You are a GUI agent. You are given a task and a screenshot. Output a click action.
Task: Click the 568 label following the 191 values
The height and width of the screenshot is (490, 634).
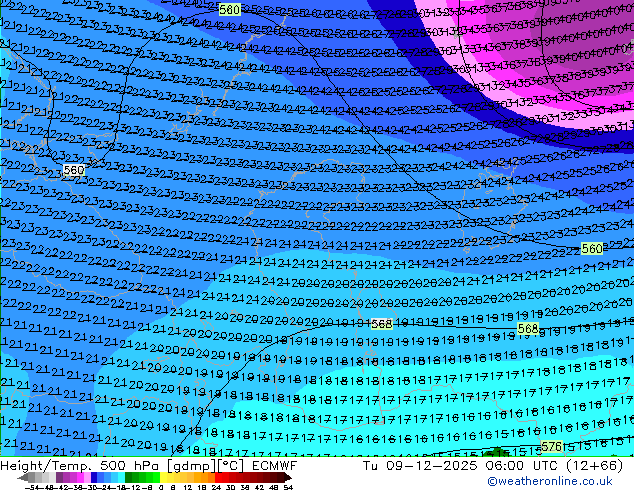[382, 324]
